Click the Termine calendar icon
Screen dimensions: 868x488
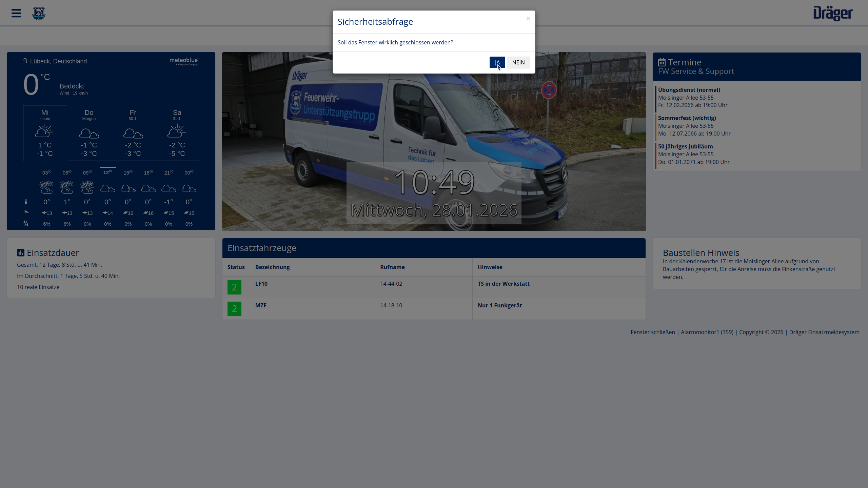pyautogui.click(x=662, y=62)
